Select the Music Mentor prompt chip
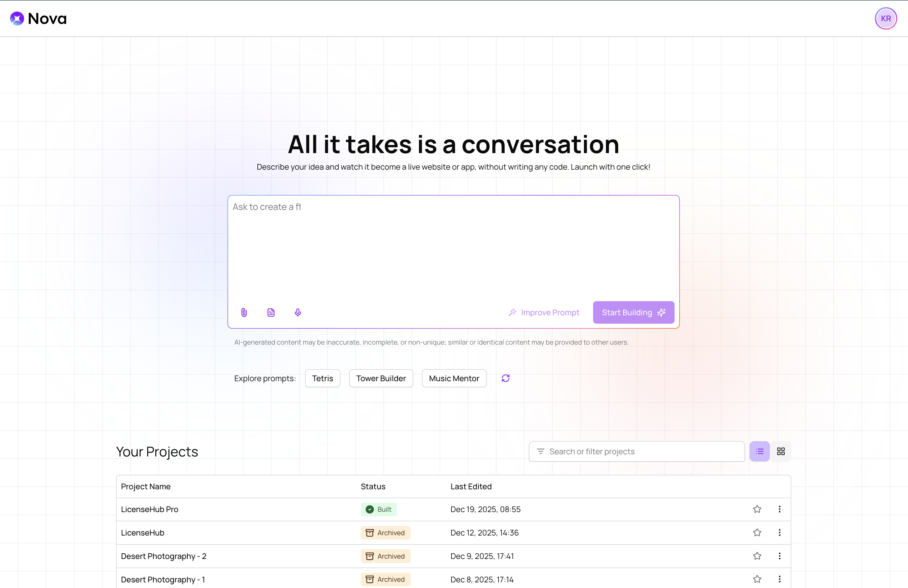 [x=454, y=378]
